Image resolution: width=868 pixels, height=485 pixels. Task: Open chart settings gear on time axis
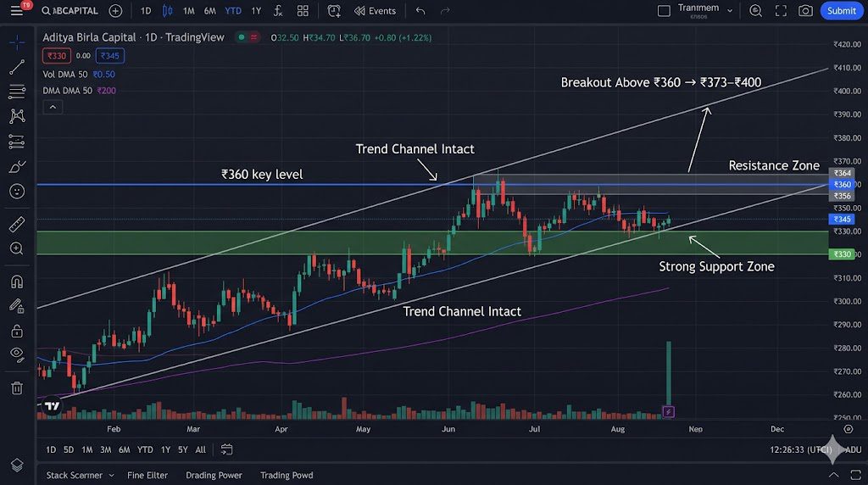[848, 429]
